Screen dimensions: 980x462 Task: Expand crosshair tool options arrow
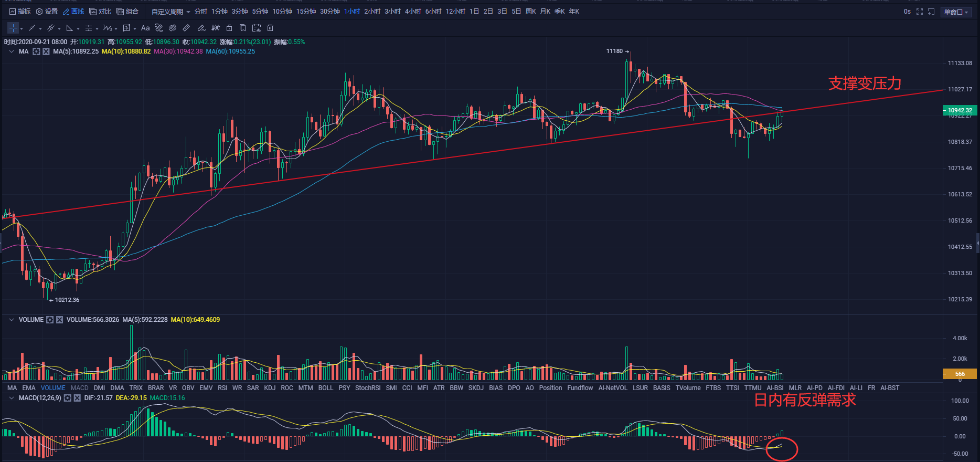(x=22, y=29)
